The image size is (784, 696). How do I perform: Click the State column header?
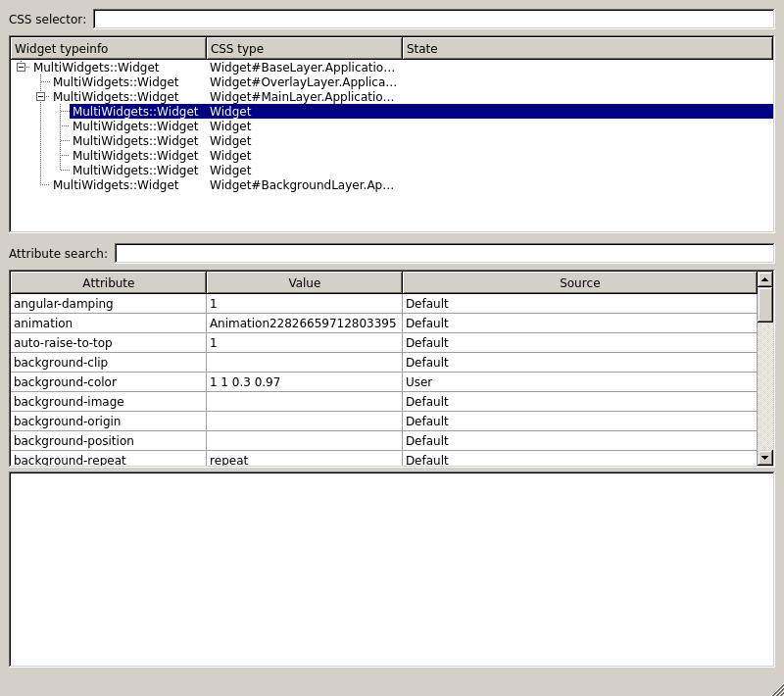(x=588, y=48)
